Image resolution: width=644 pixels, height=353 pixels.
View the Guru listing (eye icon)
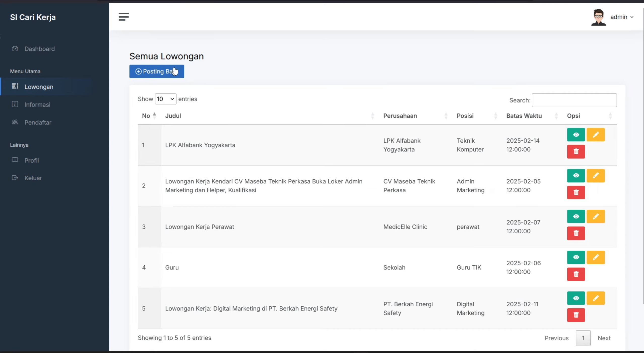click(576, 257)
